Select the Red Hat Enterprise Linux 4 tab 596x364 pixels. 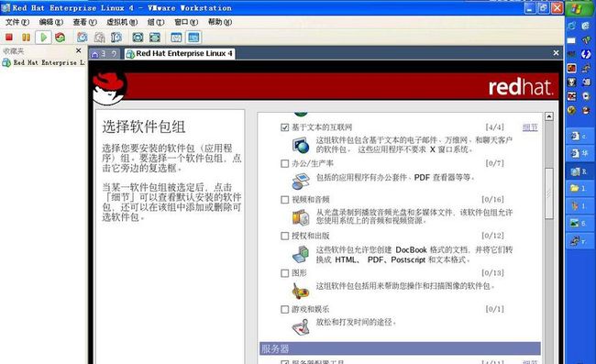pos(180,53)
